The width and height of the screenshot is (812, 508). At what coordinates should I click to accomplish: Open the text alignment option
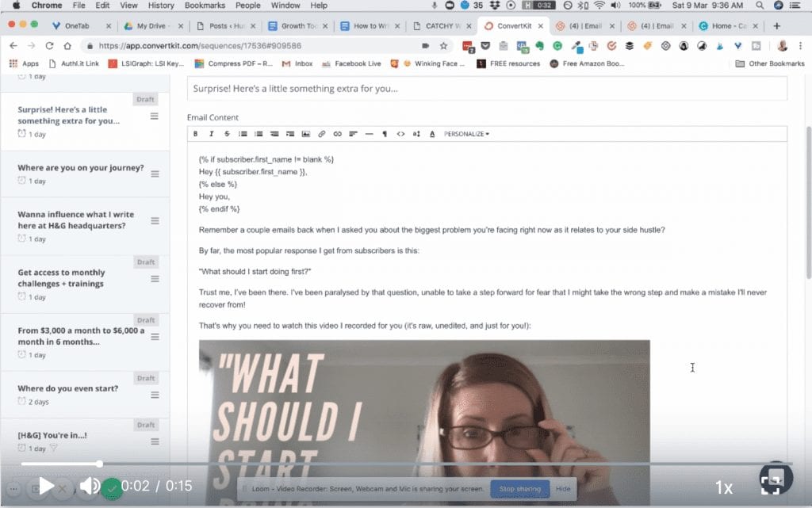(x=353, y=134)
